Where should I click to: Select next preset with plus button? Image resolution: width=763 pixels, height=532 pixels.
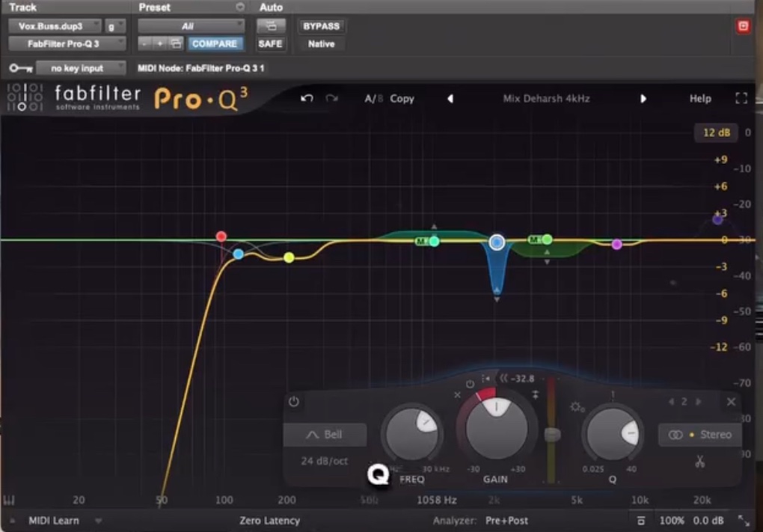(159, 44)
